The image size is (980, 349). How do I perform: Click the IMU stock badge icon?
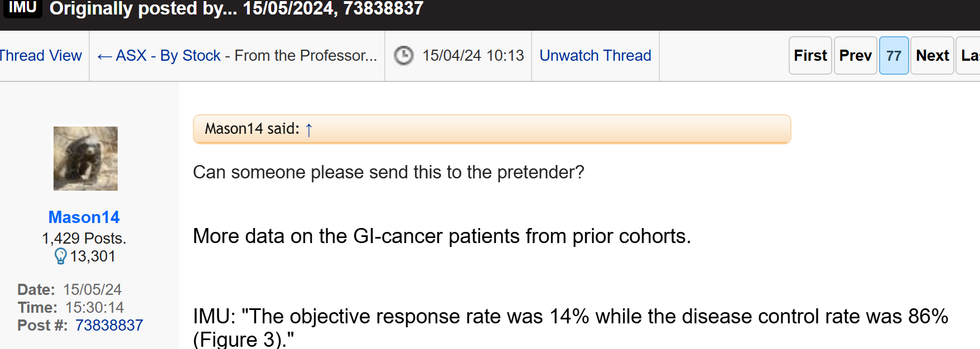click(22, 8)
